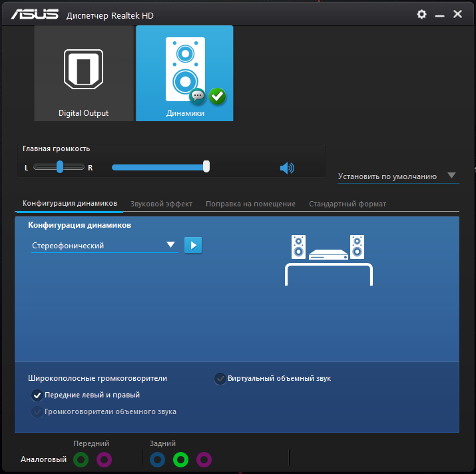Close the Realtek HD manager window

tap(457, 14)
